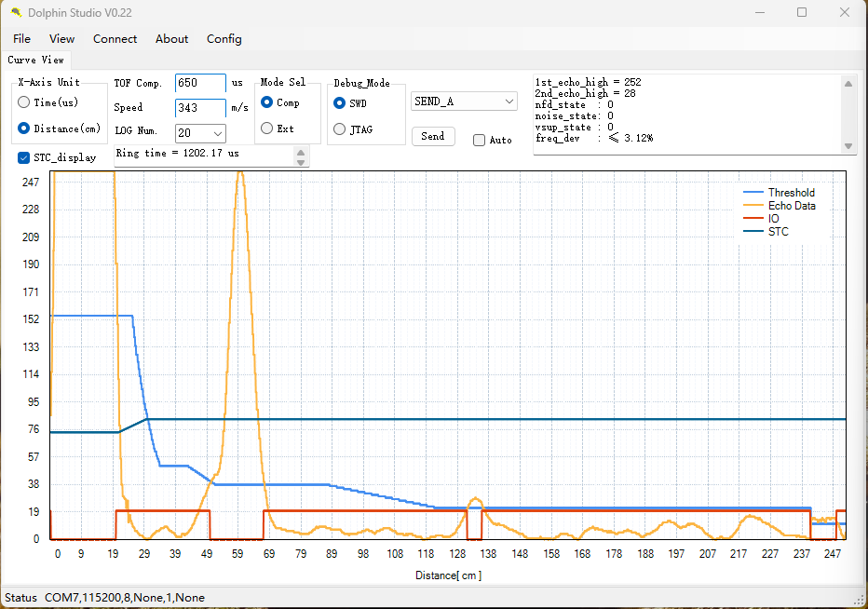Switch debug mode to JTAG
This screenshot has height=609, width=868.
340,129
